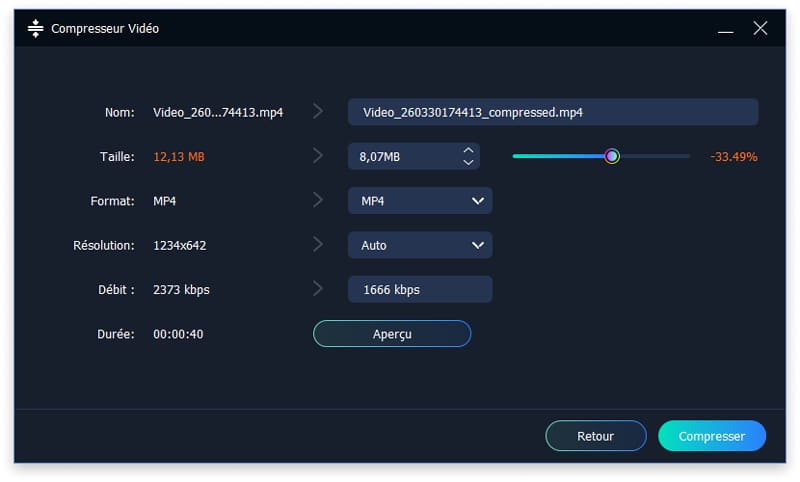
Task: Click the arrow icon in the Débit row
Action: coord(318,289)
